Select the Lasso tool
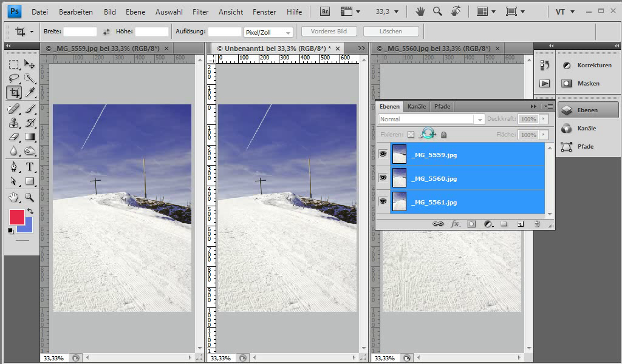Screen dimensions: 622x364 [14, 78]
